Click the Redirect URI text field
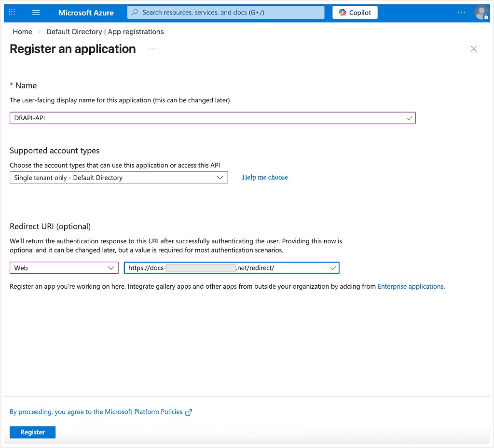Screen dimensions: 494x448 tap(231, 267)
